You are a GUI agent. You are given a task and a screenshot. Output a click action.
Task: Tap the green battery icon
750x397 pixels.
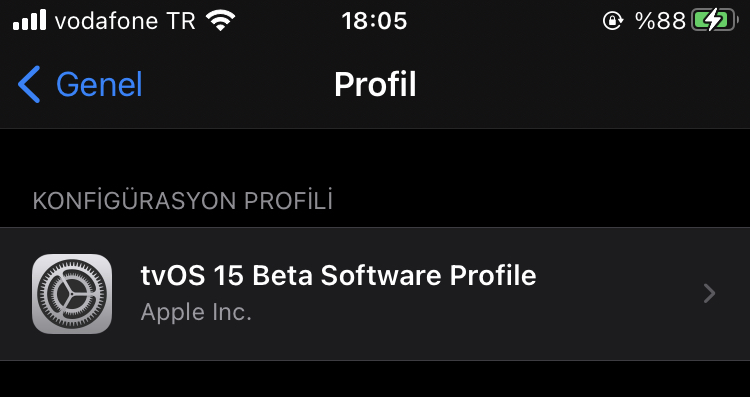coord(713,21)
